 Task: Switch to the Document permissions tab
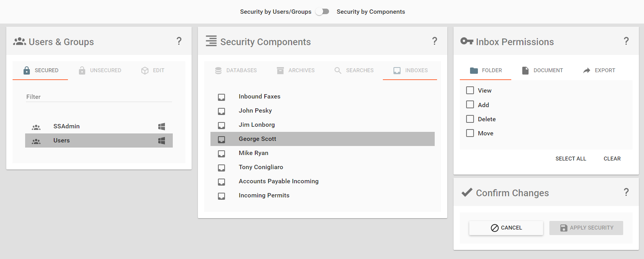point(542,71)
